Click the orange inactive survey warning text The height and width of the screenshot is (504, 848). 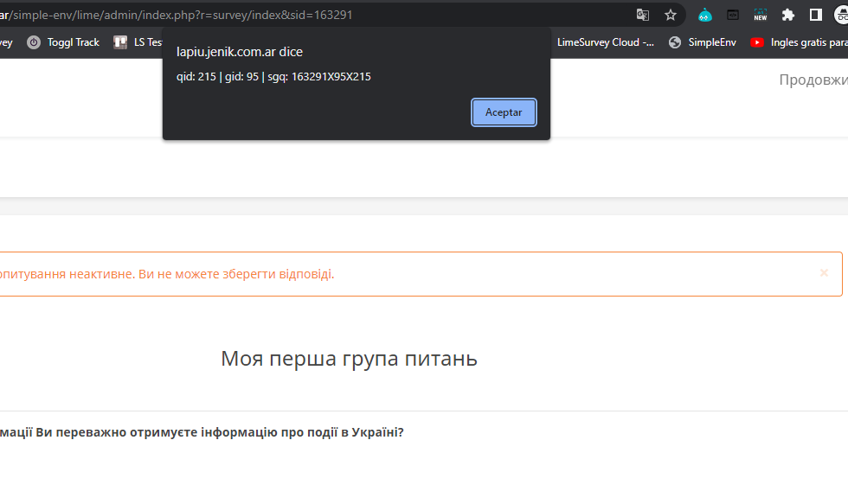(166, 274)
